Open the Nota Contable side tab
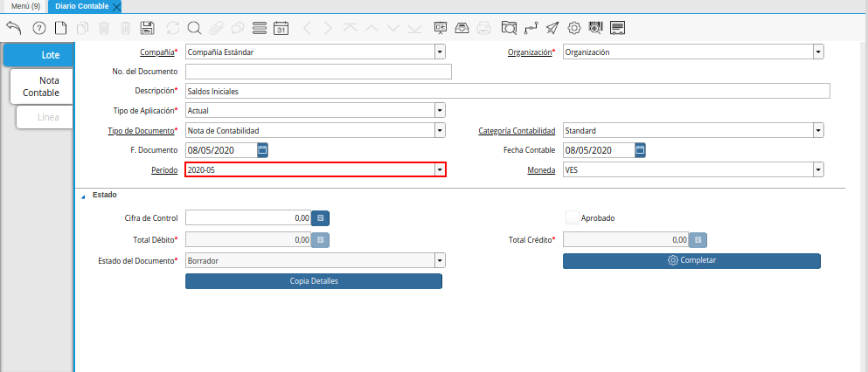Viewport: 868px width, 372px height. (x=41, y=86)
